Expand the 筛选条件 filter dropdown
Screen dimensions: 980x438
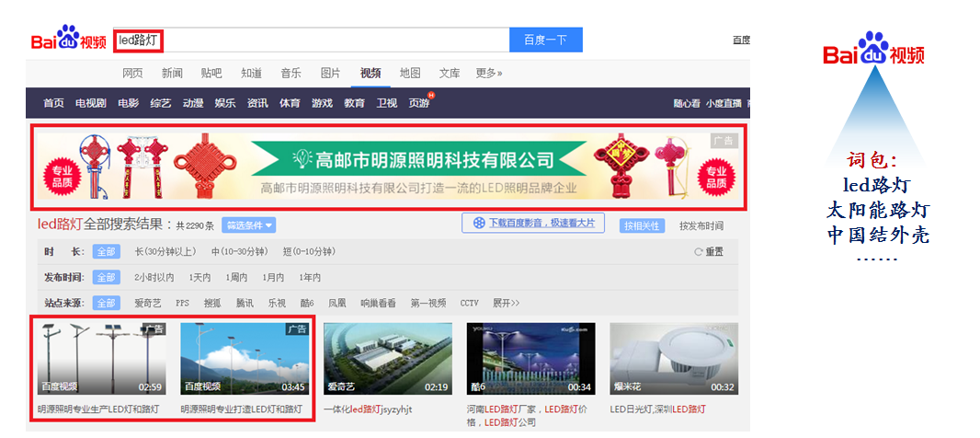[249, 225]
